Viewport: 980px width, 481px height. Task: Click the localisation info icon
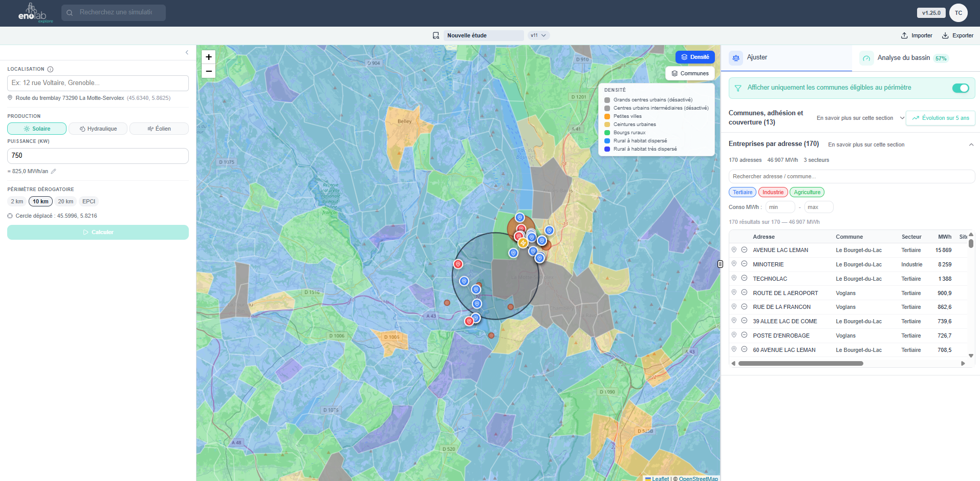(x=50, y=69)
